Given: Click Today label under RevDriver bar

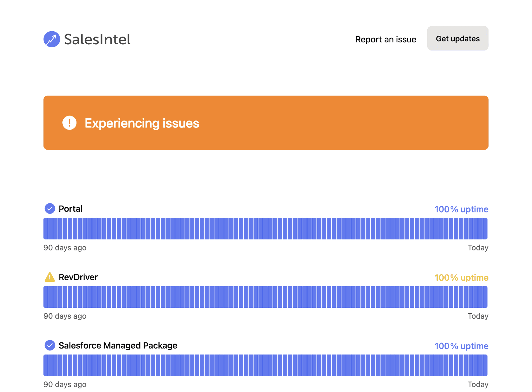Looking at the screenshot, I should pyautogui.click(x=478, y=316).
